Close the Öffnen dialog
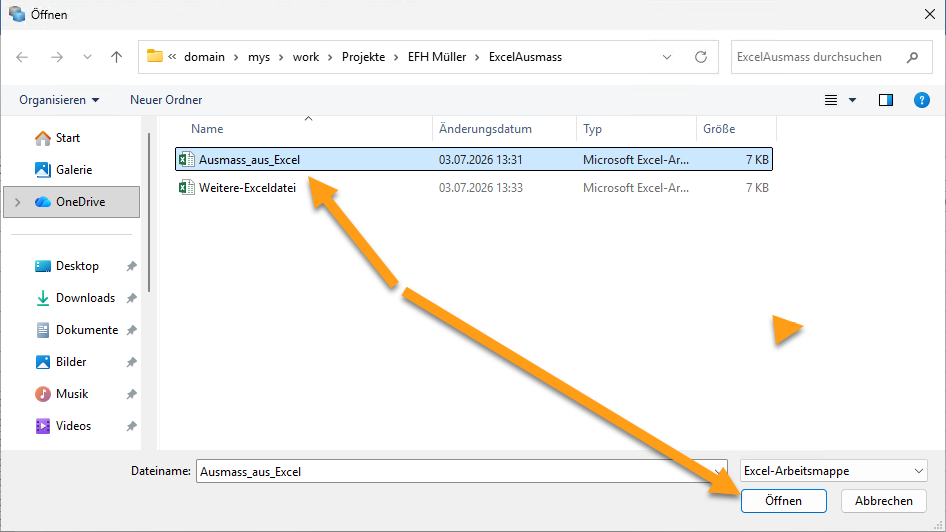Image resolution: width=946 pixels, height=532 pixels. 930,14
